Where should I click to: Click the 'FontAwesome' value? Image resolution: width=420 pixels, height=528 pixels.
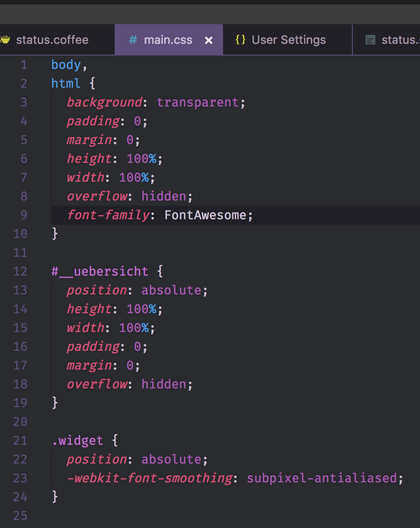205,215
